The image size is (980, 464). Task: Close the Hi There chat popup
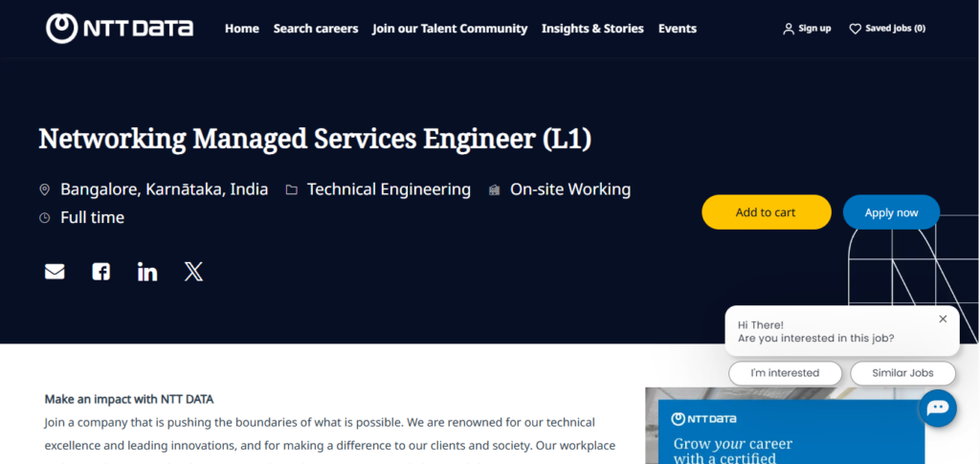point(943,320)
